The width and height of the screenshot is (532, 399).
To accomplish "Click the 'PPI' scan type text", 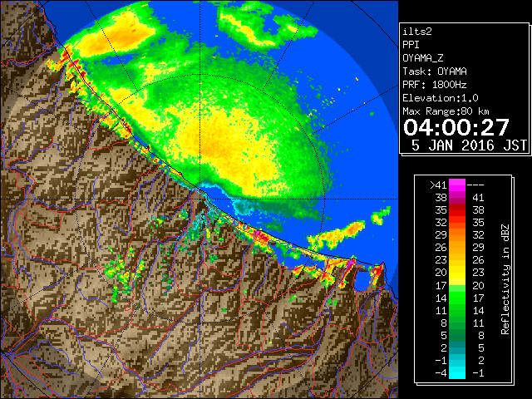I will [411, 45].
